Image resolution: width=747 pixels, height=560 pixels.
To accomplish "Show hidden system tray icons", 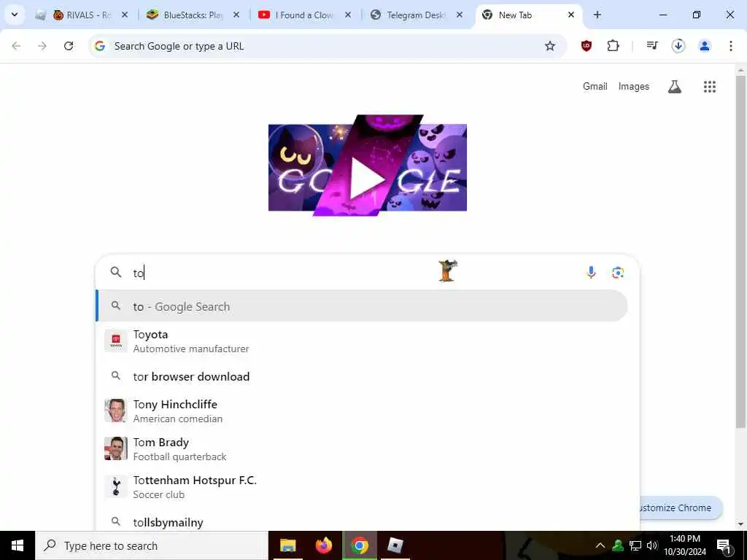I will coord(600,545).
